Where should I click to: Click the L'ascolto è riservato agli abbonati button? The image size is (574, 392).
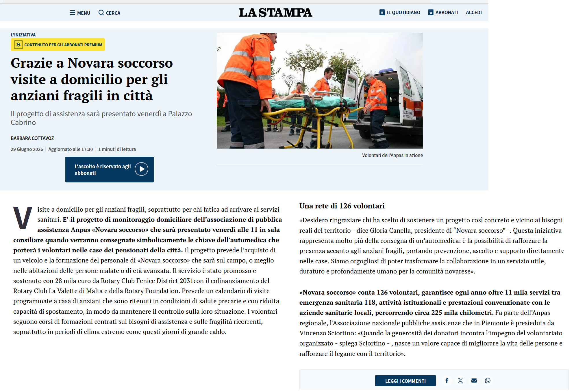(110, 169)
